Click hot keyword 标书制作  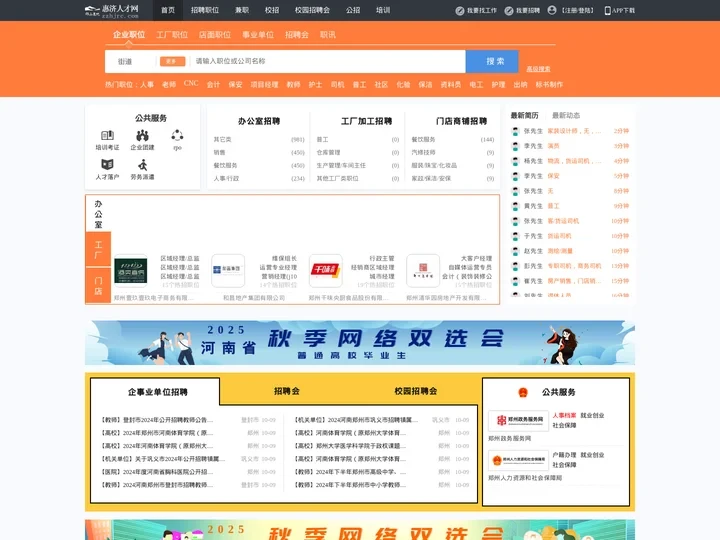click(x=549, y=84)
